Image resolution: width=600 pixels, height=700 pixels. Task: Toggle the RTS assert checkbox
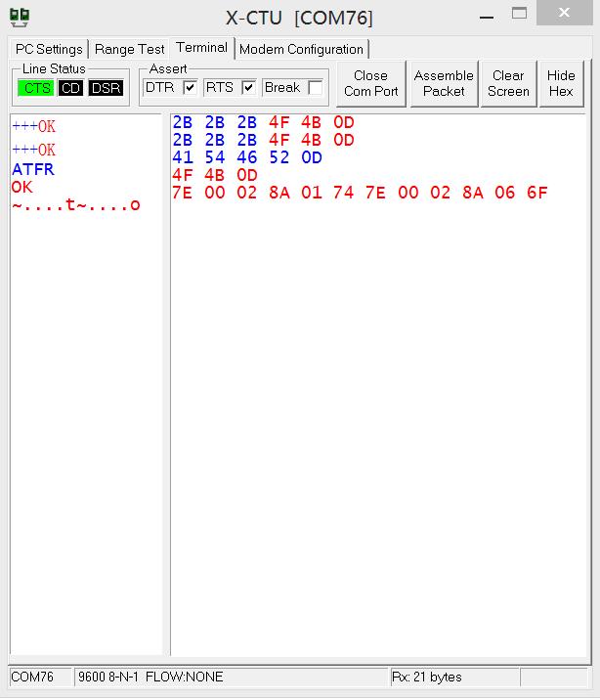[248, 87]
